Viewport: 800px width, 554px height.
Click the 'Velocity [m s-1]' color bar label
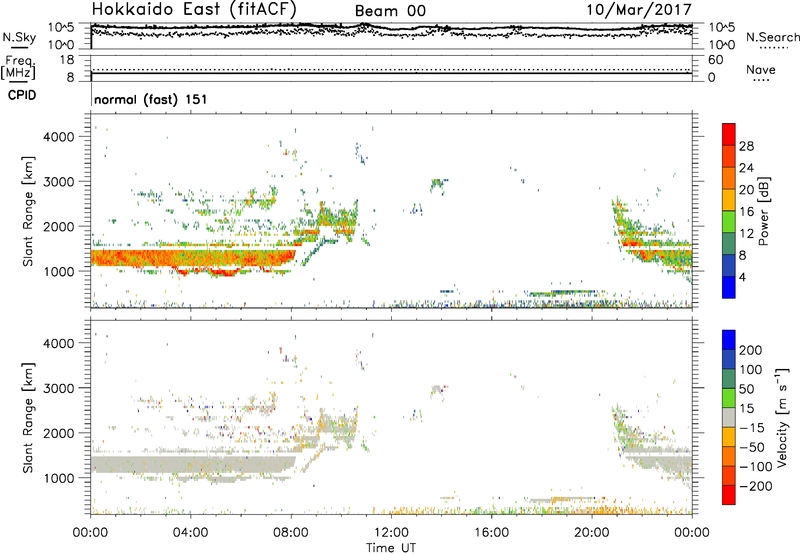[x=781, y=417]
